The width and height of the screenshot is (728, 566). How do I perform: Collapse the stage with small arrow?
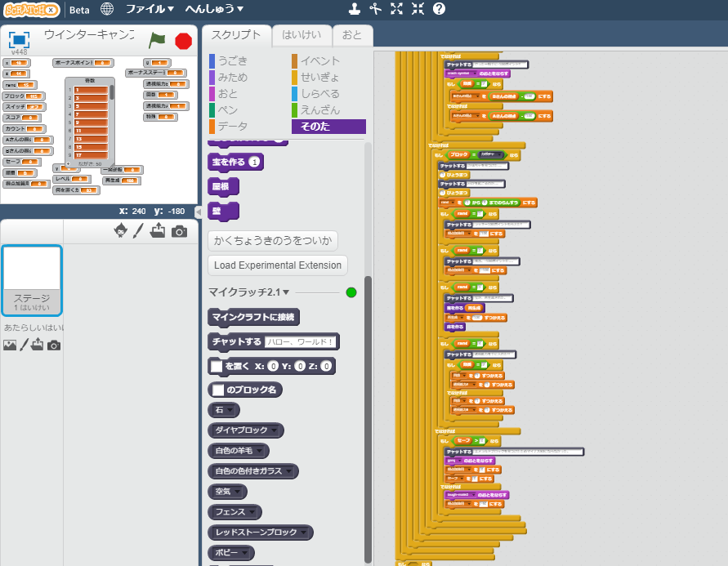[x=197, y=212]
